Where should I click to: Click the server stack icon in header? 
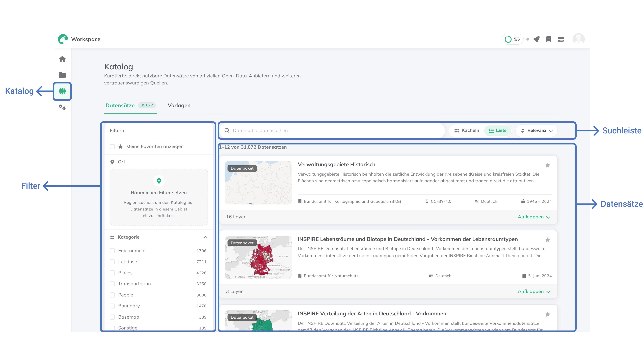pyautogui.click(x=560, y=39)
